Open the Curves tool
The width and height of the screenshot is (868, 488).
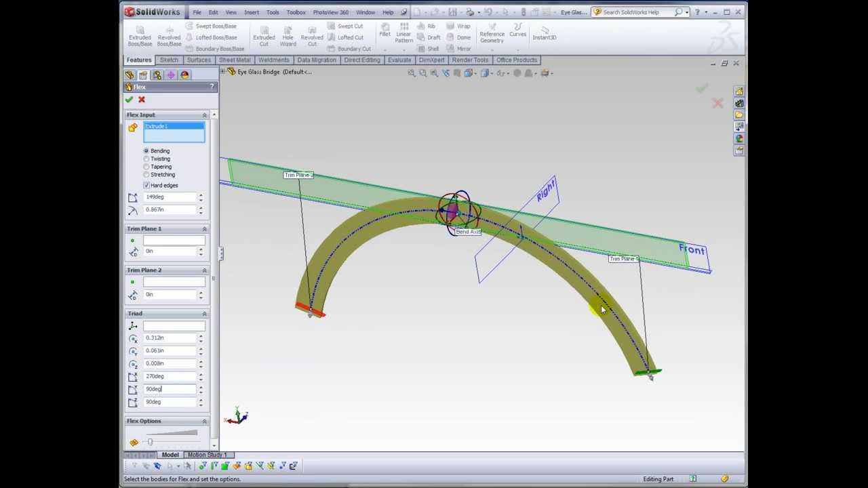[x=517, y=30]
